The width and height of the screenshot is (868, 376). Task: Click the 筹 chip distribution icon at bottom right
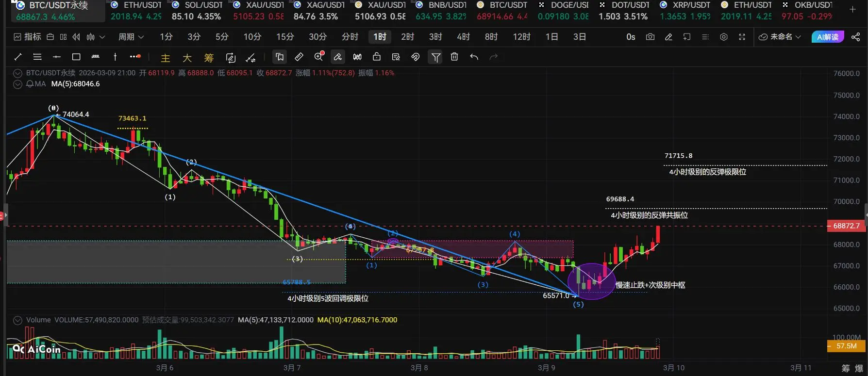coord(846,369)
